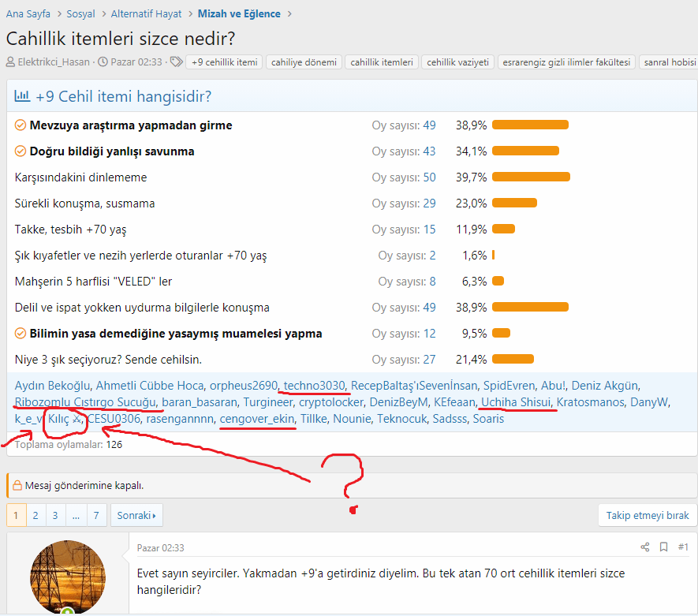The width and height of the screenshot is (698, 616).
Task: Open voter profile Aydın Bekoğlu
Action: 52,386
